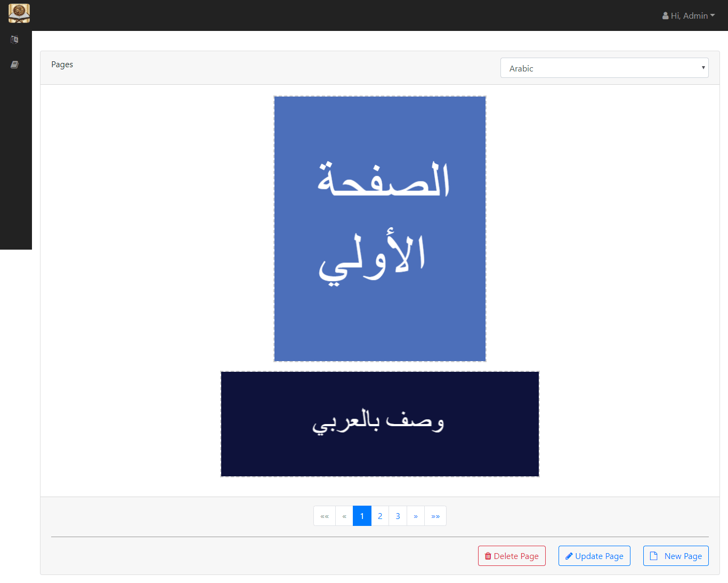Select the dark Arabic description image
This screenshot has width=728, height=583.
[380, 424]
